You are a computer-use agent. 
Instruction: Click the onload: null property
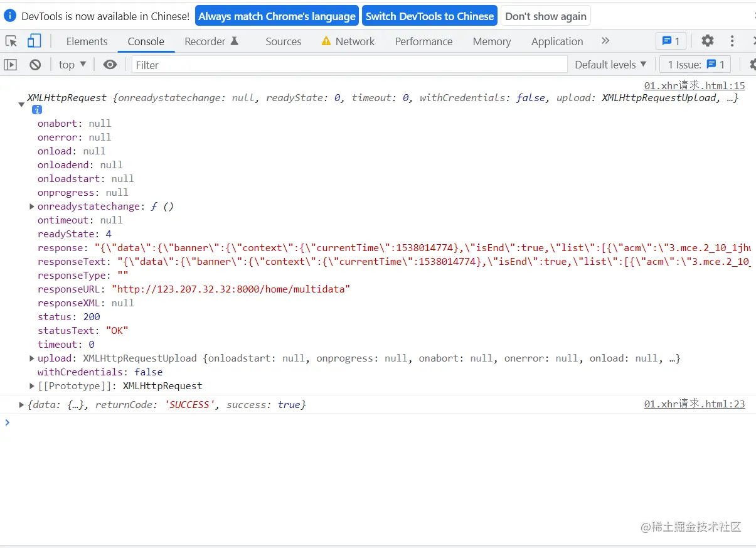point(72,151)
